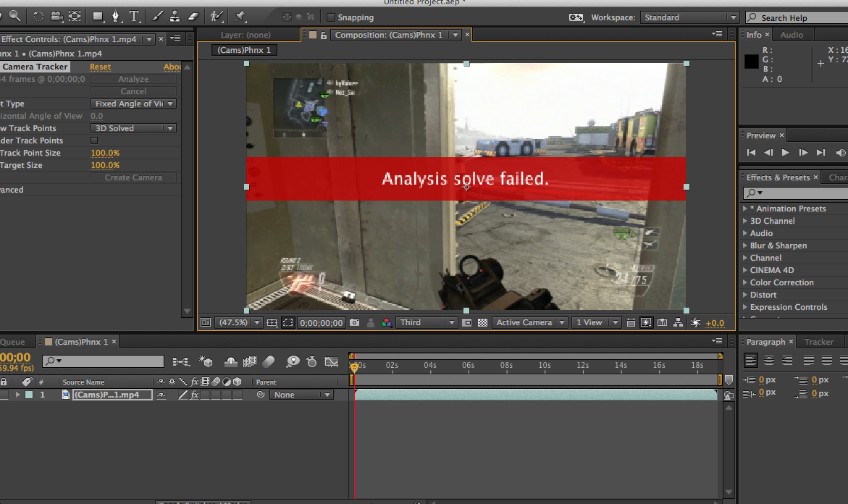Toggle Motion Blur enable in timeline
The height and width of the screenshot is (504, 848).
(x=269, y=361)
